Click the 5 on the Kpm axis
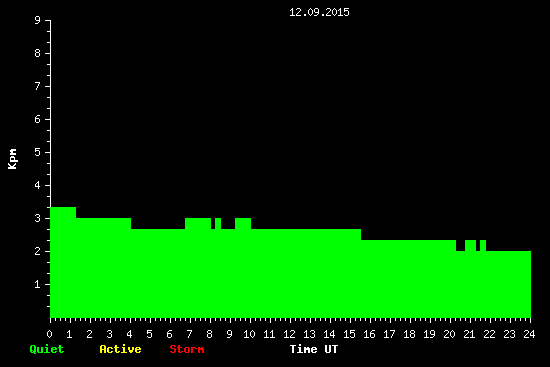The width and height of the screenshot is (550, 367). (38, 152)
